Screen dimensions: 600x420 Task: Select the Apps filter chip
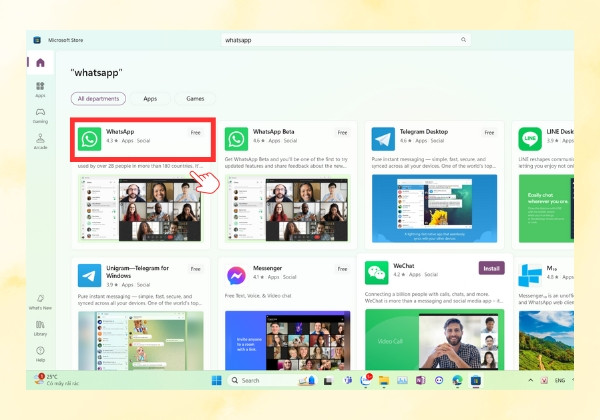point(150,99)
